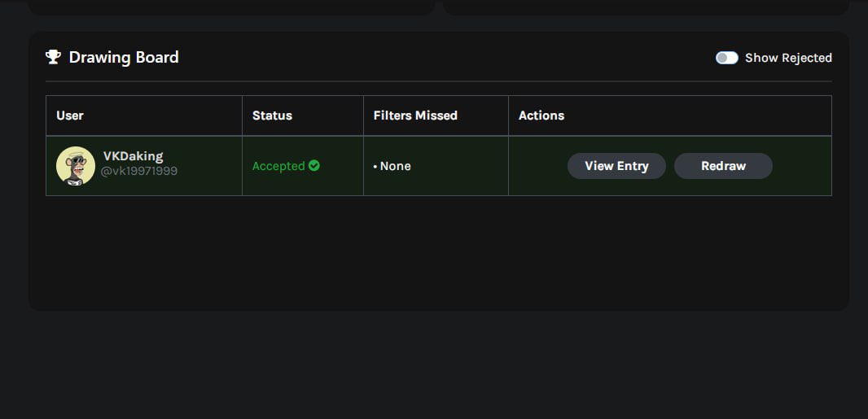The width and height of the screenshot is (868, 419).
Task: Click the VKDaking username
Action: click(x=133, y=156)
